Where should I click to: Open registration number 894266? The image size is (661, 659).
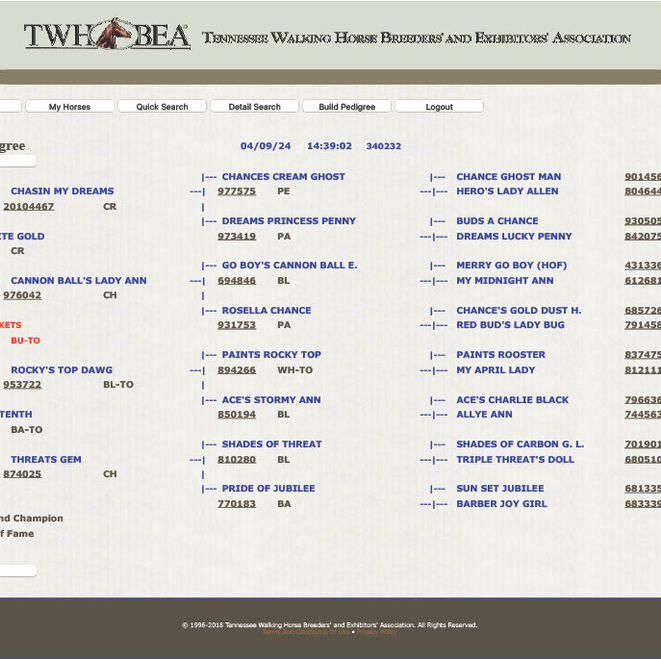coord(236,370)
